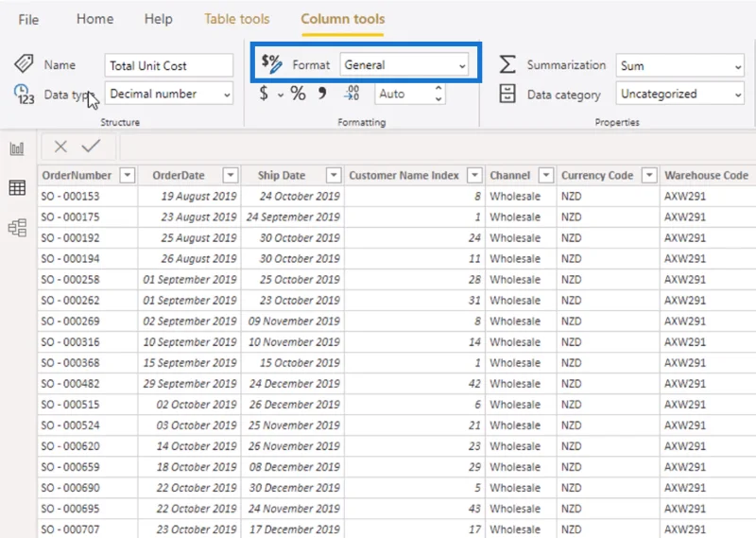Open Ship Date column filter dropdown

[x=334, y=175]
